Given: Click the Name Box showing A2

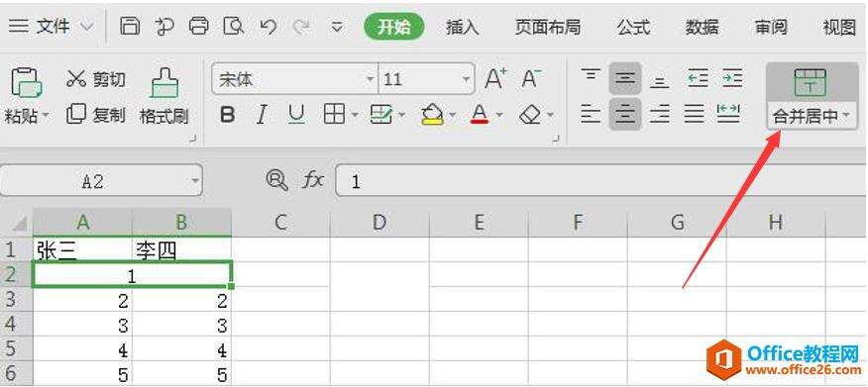Looking at the screenshot, I should coord(101,181).
